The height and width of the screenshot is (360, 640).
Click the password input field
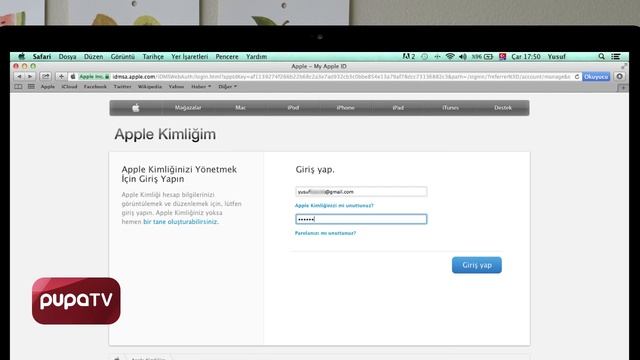[361, 219]
